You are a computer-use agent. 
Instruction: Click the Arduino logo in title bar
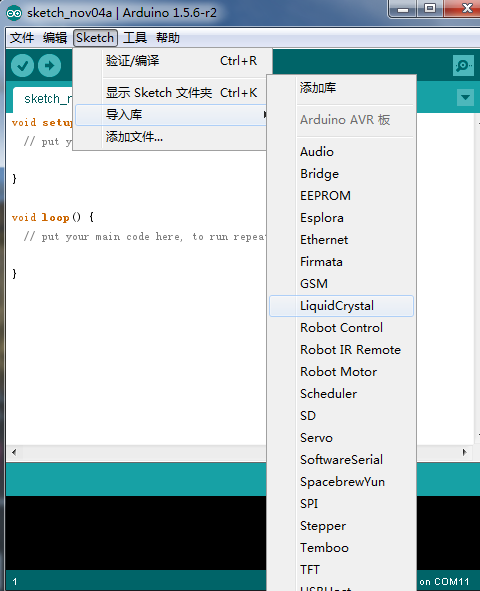14,13
